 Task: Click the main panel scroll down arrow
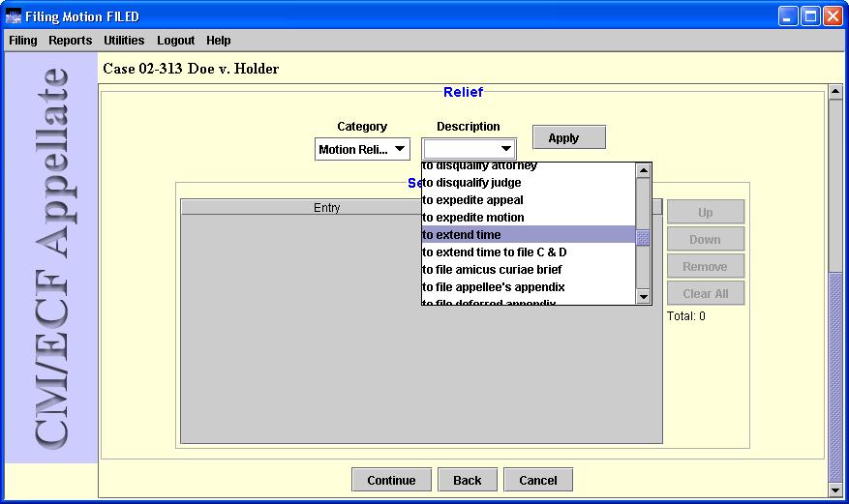[835, 490]
